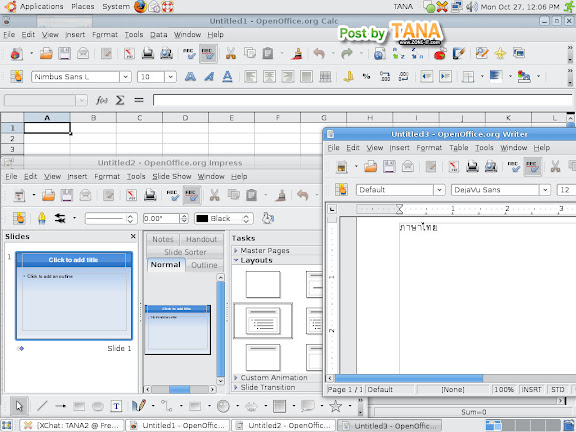The width and height of the screenshot is (576, 432).
Task: Click the Open folder icon in Calc toolbar
Action: (46, 54)
